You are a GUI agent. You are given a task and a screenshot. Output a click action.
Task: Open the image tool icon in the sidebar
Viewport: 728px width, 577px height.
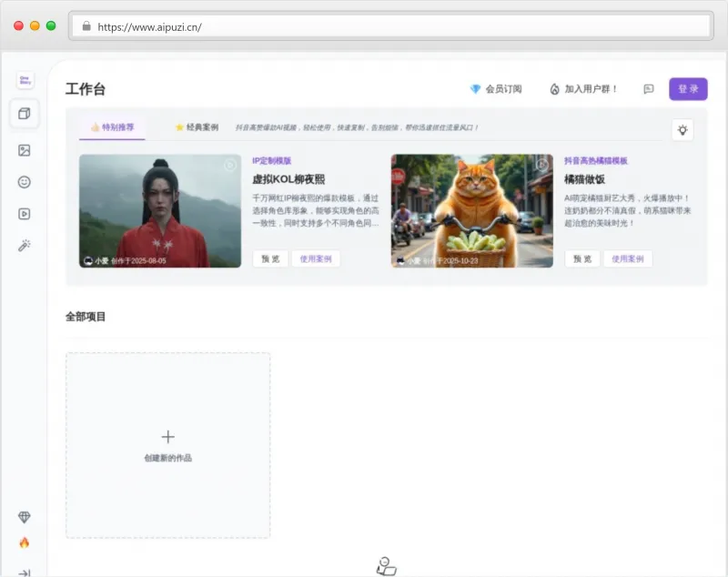pyautogui.click(x=25, y=150)
